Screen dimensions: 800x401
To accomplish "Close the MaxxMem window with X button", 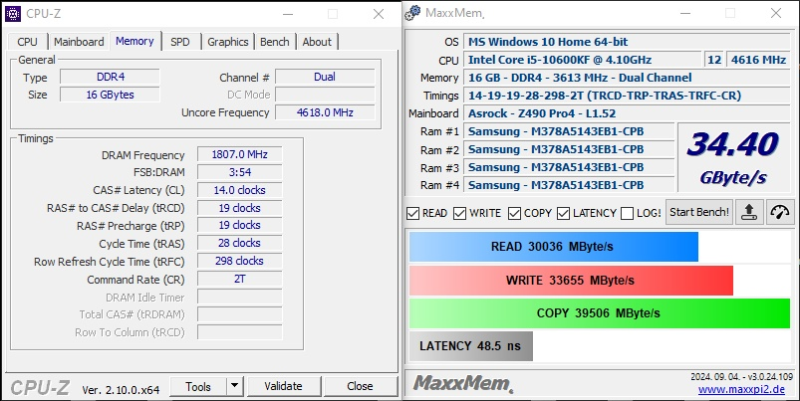I will [x=776, y=13].
